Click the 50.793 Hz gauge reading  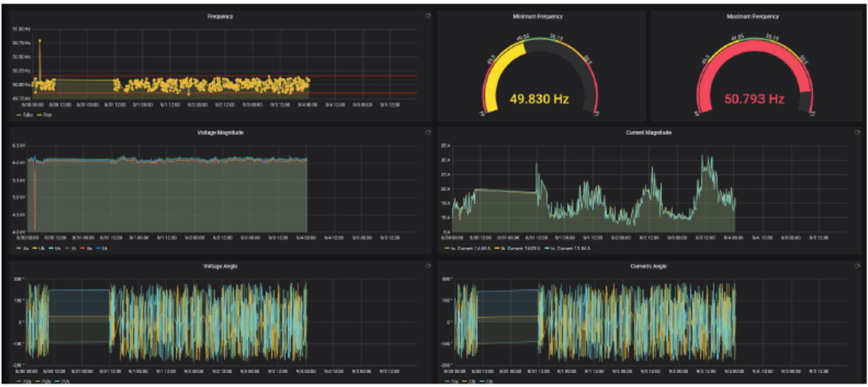click(754, 99)
